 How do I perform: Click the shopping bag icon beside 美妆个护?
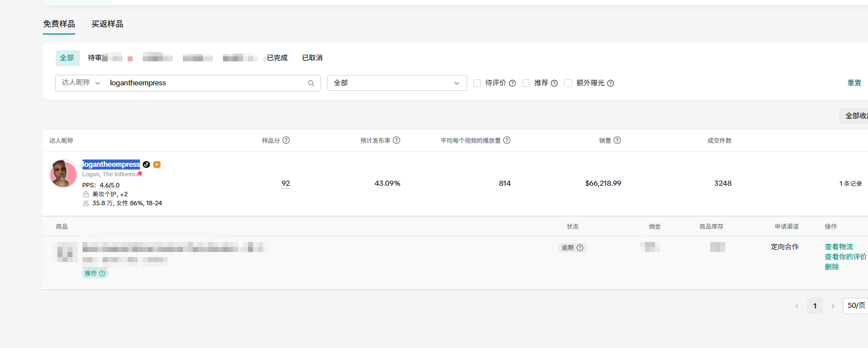(x=86, y=194)
